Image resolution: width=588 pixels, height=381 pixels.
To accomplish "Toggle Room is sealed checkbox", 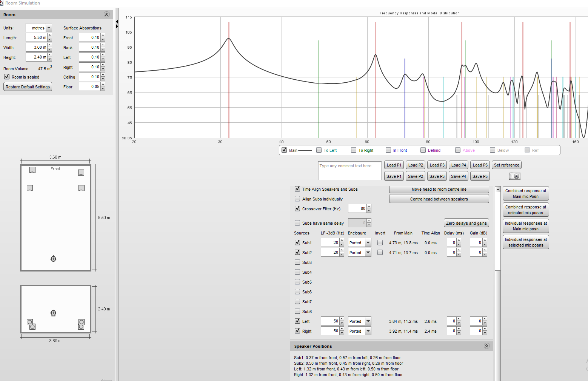I will click(7, 77).
